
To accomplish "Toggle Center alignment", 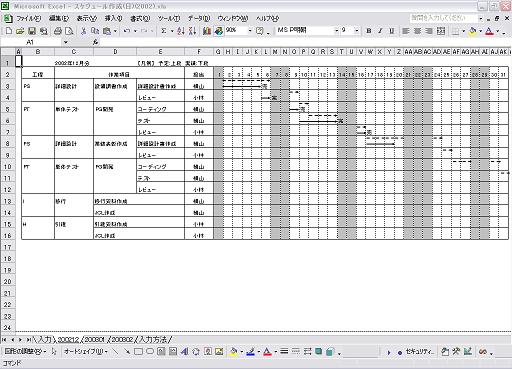I will tap(417, 31).
